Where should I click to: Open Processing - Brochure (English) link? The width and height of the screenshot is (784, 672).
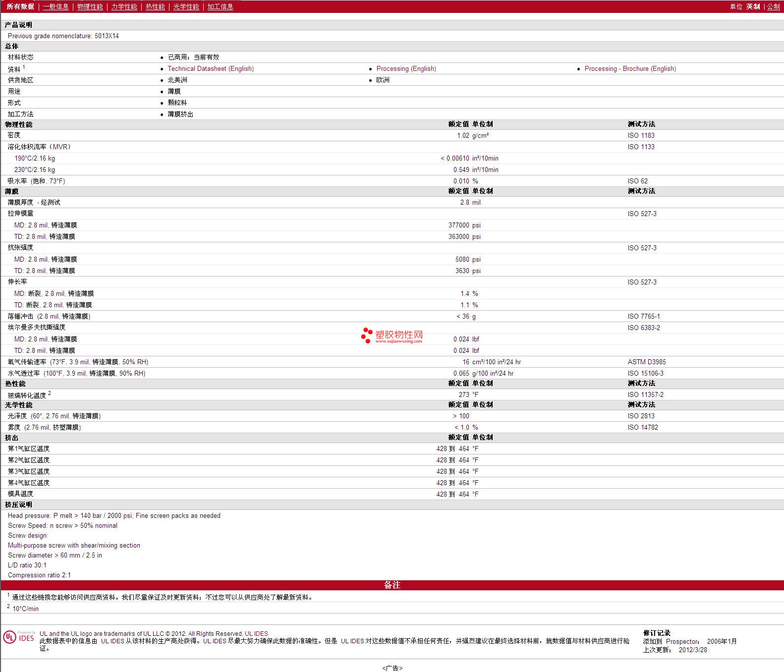630,69
